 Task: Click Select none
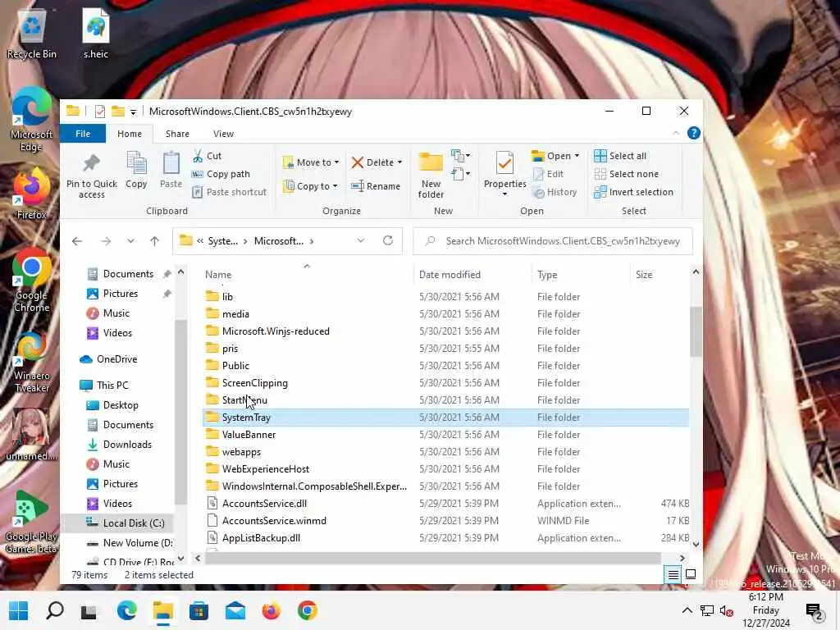point(626,174)
